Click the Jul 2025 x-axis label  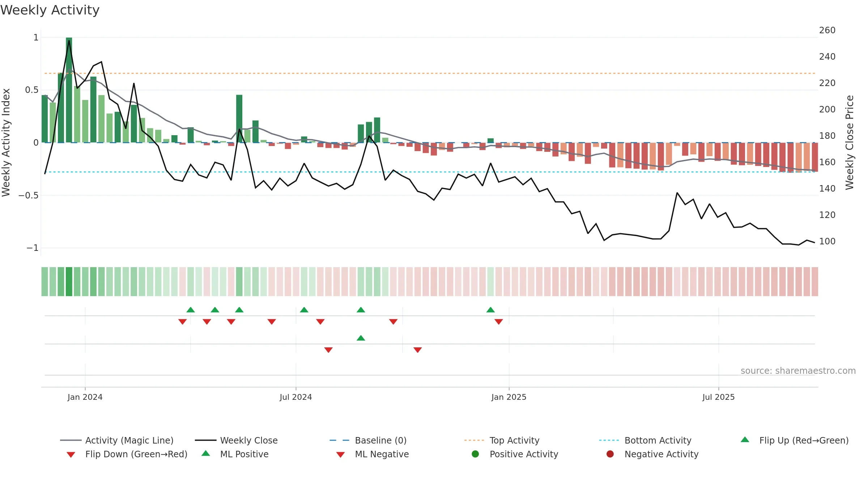[719, 397]
